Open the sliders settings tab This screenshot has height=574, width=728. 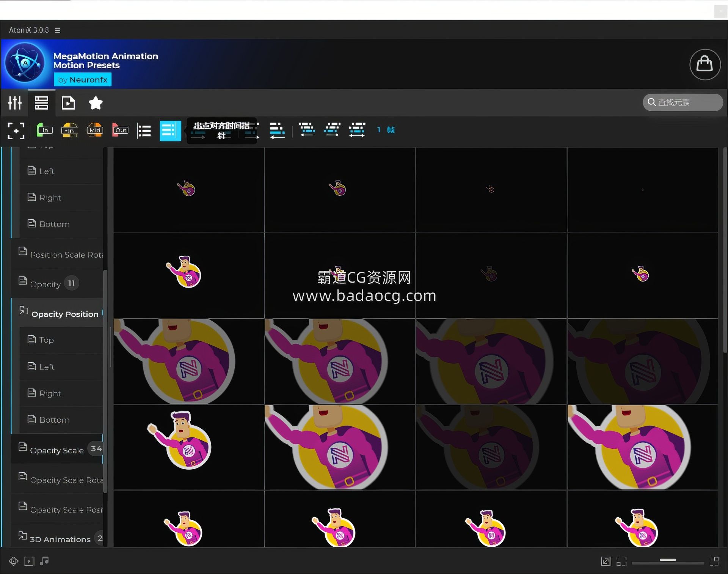tap(15, 103)
